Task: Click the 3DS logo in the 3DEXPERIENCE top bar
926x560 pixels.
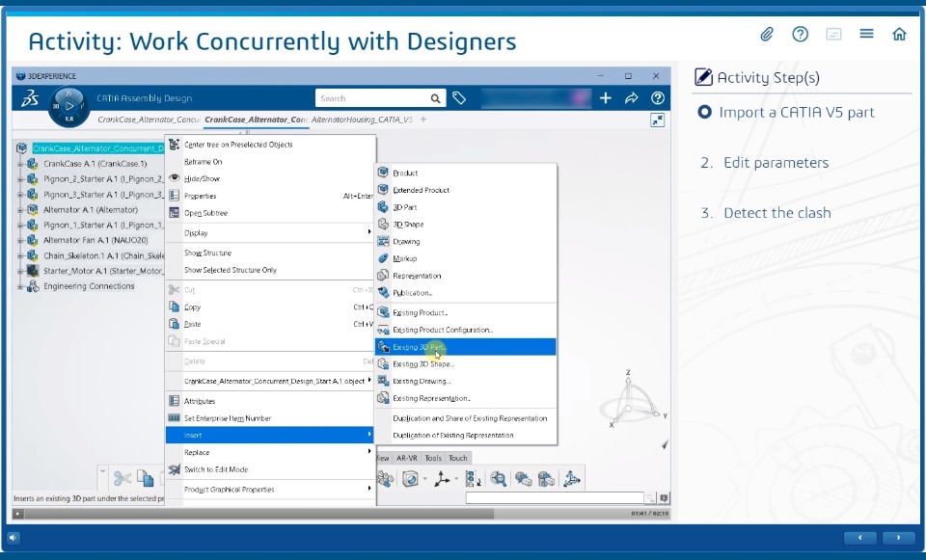Action: point(30,98)
